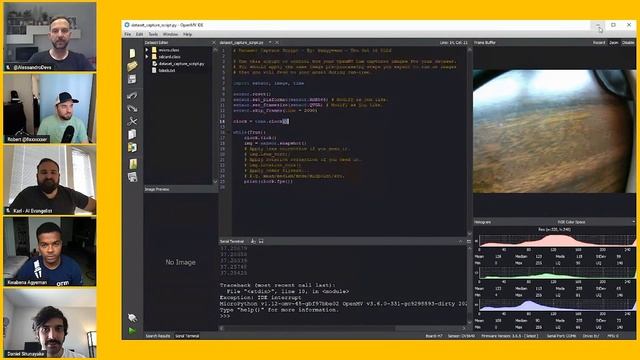Image resolution: width=640 pixels, height=360 pixels.
Task: Select the first class folder row
Action: [x=166, y=50]
